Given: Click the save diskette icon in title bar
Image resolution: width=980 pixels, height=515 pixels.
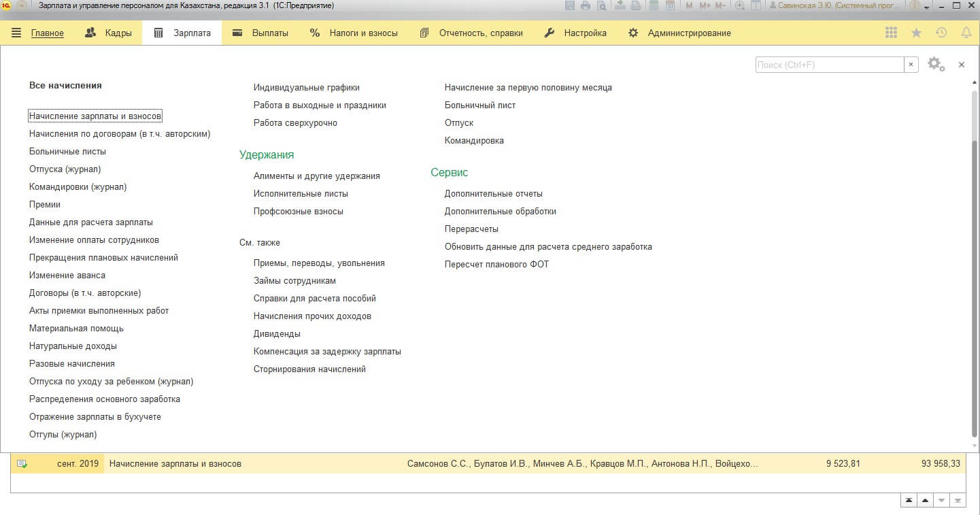Looking at the screenshot, I should pyautogui.click(x=571, y=6).
